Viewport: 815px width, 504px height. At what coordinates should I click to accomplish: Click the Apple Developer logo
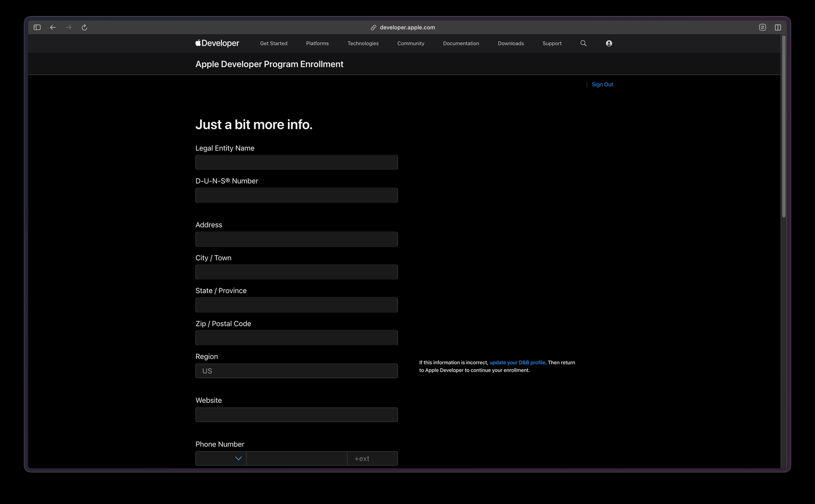click(x=217, y=43)
